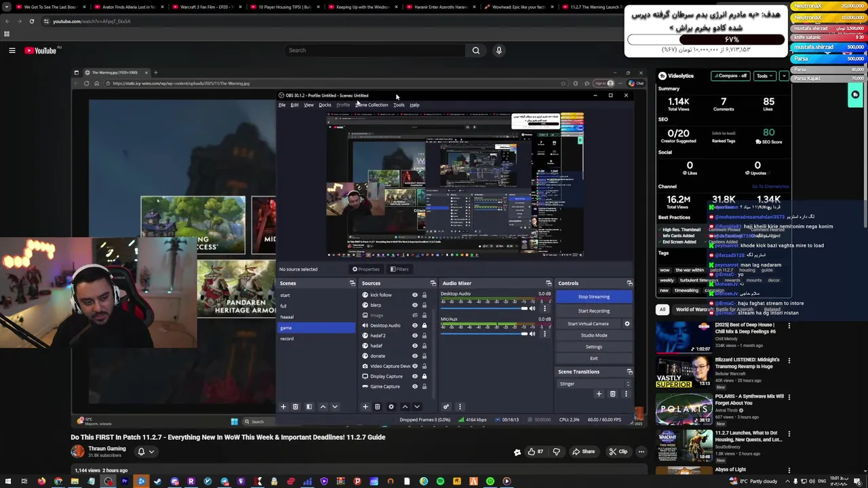Remove the scene transition with the trash icon
The image size is (868, 488).
coord(612,394)
